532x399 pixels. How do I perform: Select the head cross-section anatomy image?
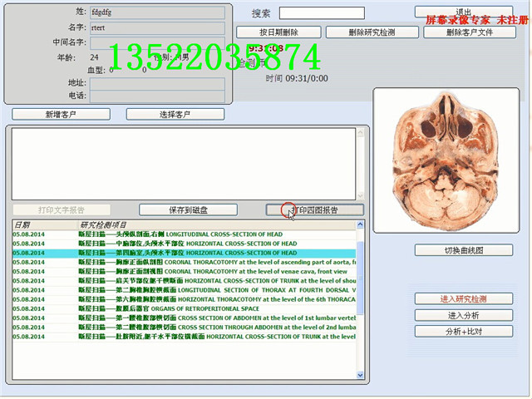(x=448, y=161)
